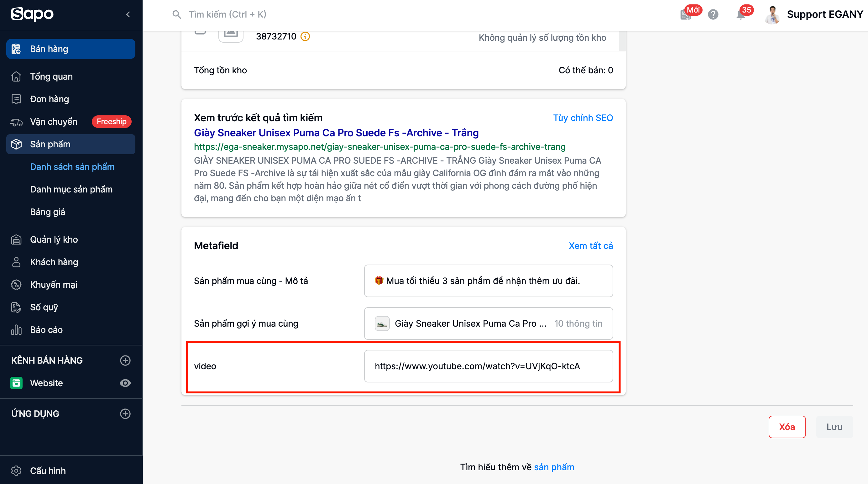Screen dimensions: 868x484
Task: Click the search magnifier icon
Action: click(176, 14)
